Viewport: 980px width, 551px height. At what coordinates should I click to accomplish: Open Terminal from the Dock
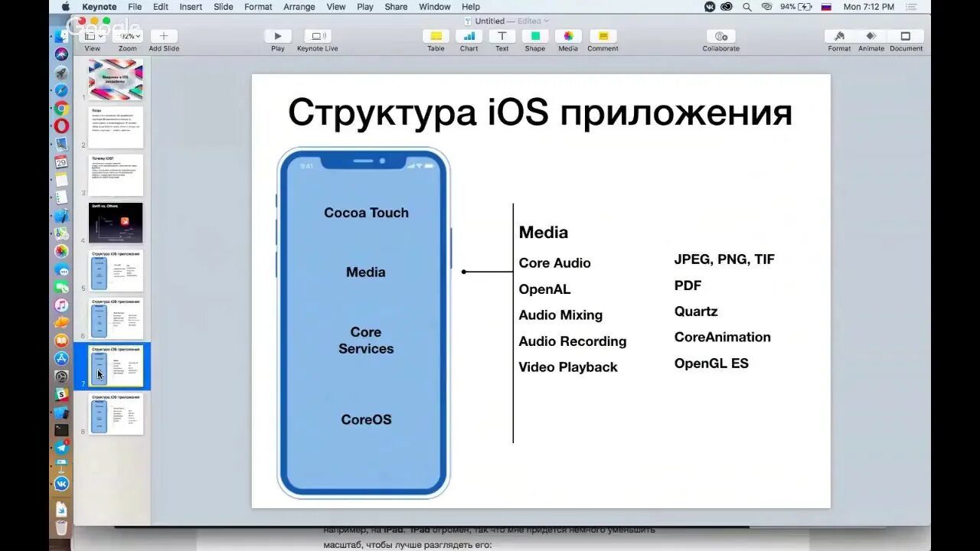61,430
